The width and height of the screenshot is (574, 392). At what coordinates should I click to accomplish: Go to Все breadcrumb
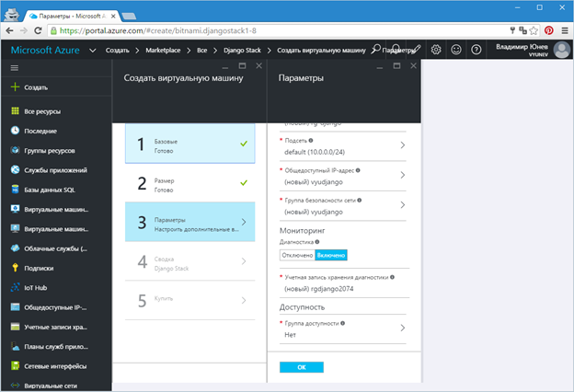click(x=201, y=51)
